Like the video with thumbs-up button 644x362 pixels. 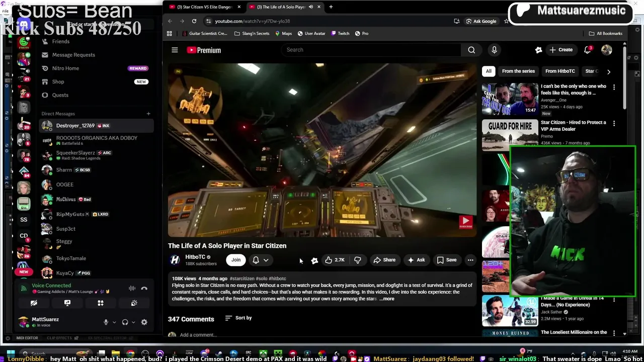pos(335,260)
